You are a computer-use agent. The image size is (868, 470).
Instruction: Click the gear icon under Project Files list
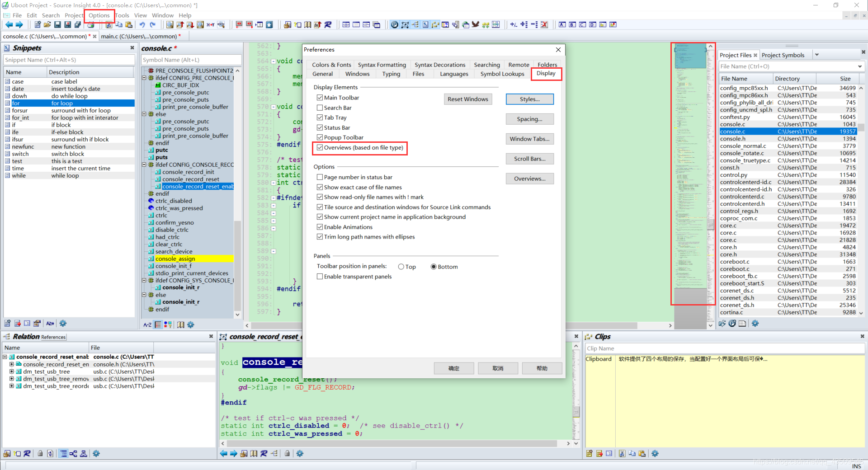pos(755,324)
